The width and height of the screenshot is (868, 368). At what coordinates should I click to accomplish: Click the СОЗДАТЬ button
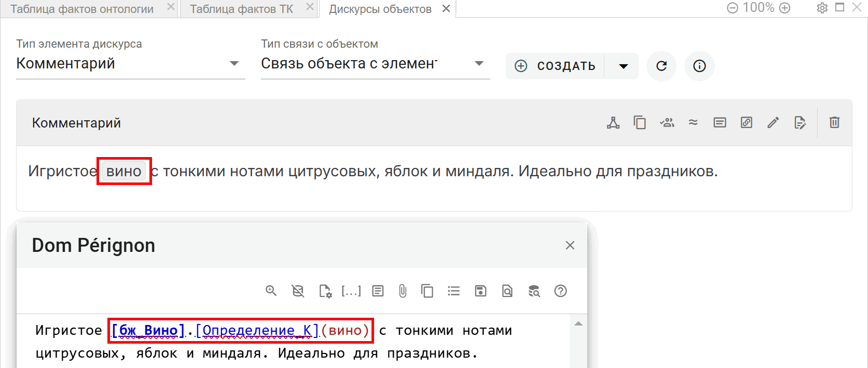555,66
